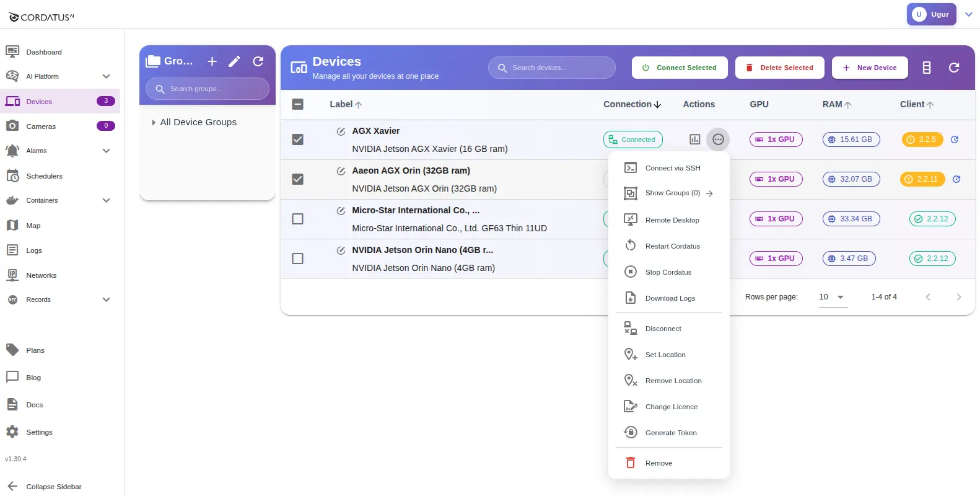
Task: Open the Map page
Action: (x=60, y=226)
